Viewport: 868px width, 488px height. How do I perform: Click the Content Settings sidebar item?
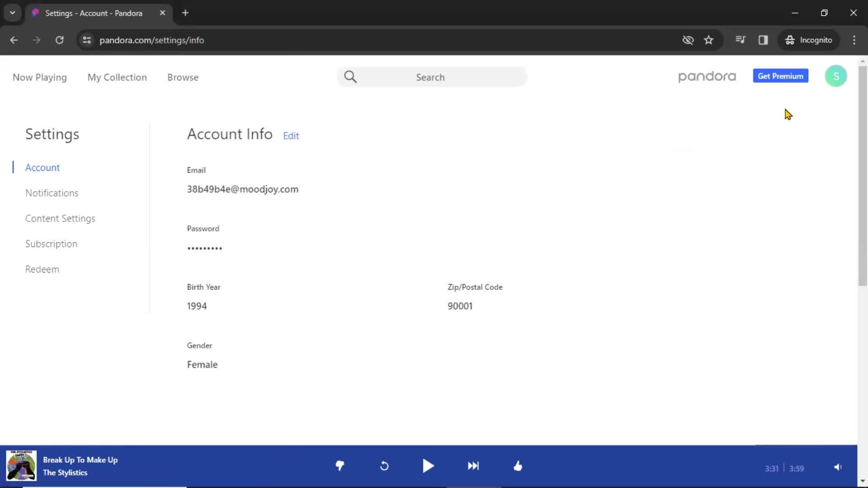click(x=60, y=218)
